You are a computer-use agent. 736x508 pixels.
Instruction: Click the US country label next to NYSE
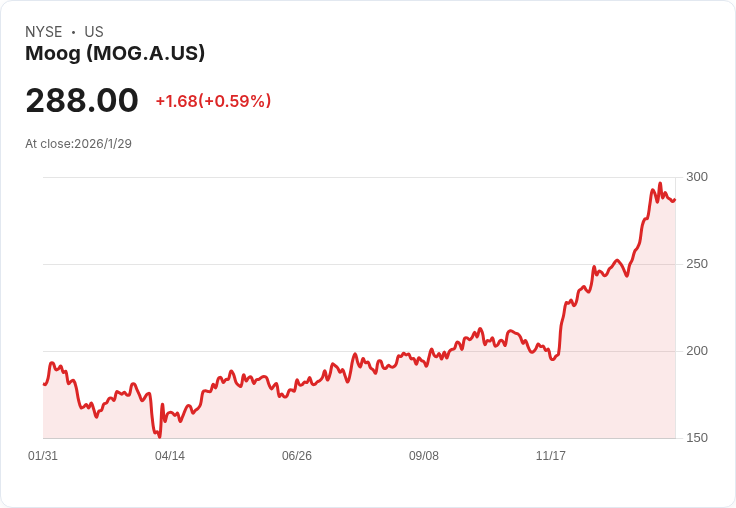94,32
